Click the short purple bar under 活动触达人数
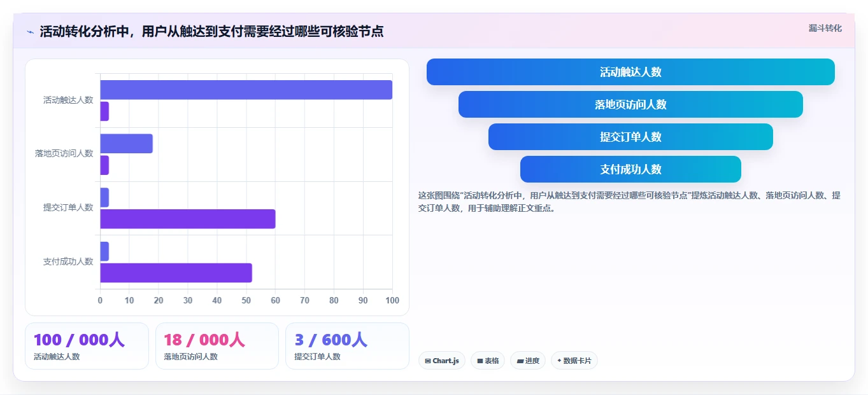Viewport: 868px width, 395px height. [x=104, y=111]
